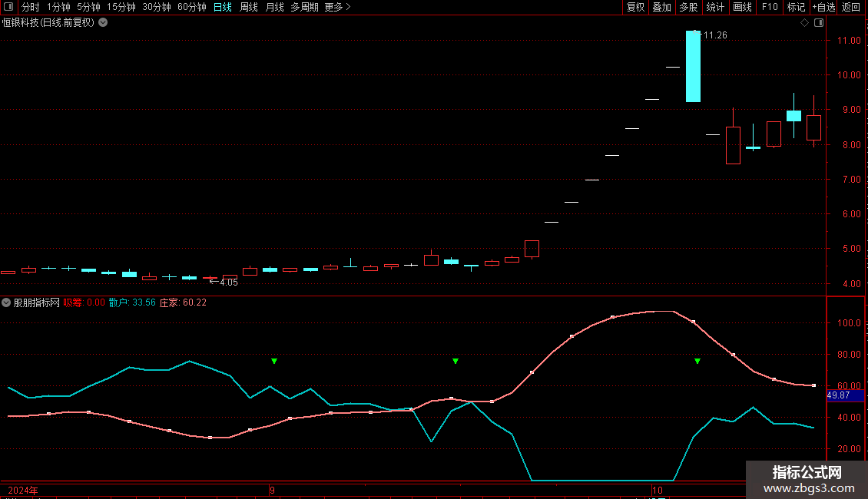Click the 49.87 highlighted axis value
This screenshot has height=499, width=868.
(845, 395)
